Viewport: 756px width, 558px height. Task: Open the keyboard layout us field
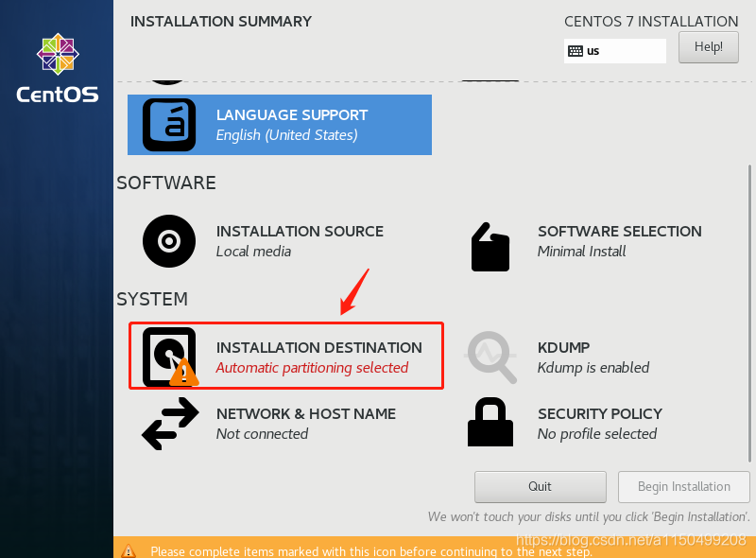point(615,51)
